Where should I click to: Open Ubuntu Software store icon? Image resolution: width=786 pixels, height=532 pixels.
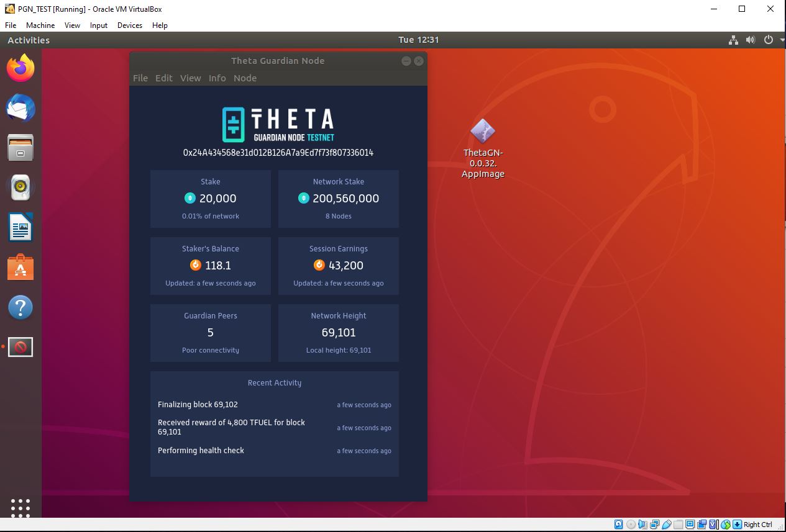tap(21, 267)
